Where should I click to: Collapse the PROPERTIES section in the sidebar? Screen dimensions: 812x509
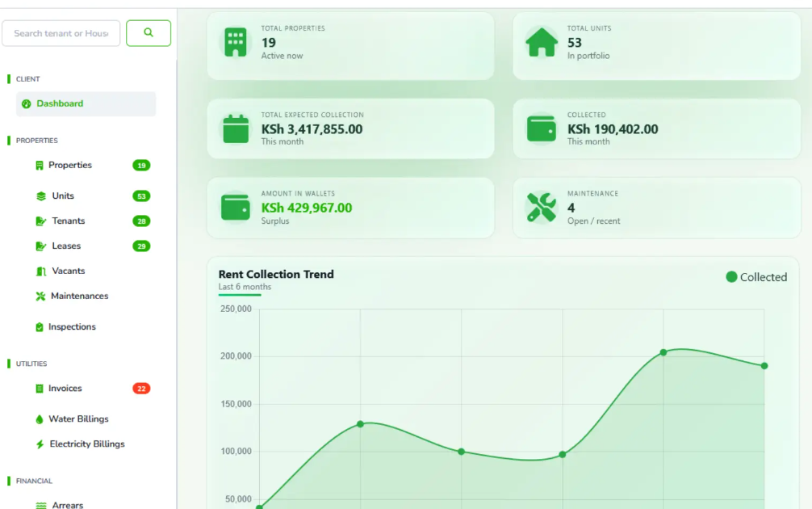click(36, 140)
